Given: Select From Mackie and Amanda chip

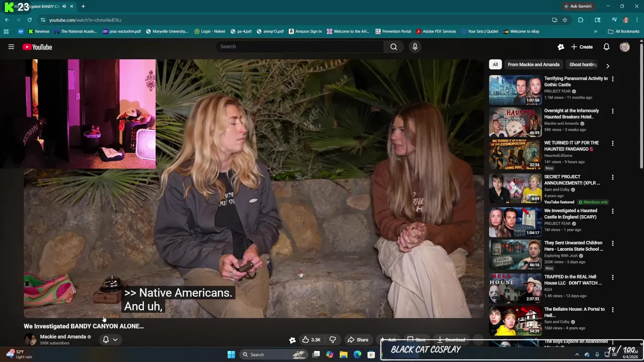Looking at the screenshot, I should tap(533, 64).
